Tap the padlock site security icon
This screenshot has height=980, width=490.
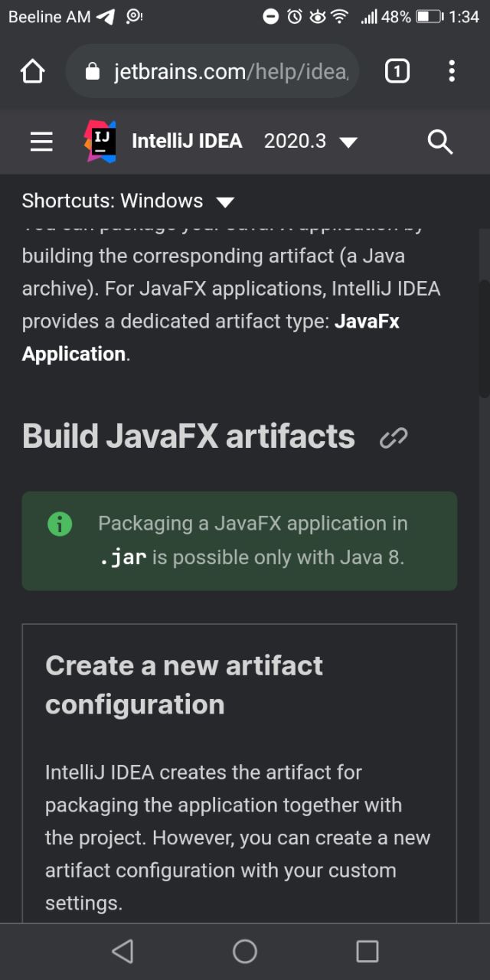click(x=93, y=72)
